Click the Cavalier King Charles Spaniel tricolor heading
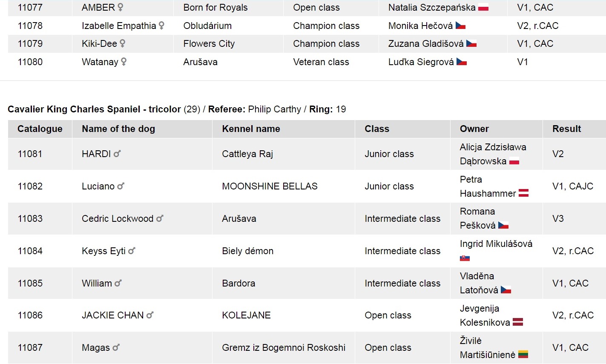606x364 pixels. 94,109
